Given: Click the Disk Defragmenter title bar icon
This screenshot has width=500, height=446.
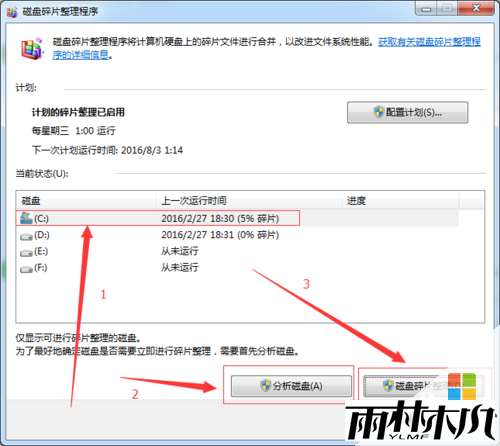Looking at the screenshot, I should (x=12, y=12).
